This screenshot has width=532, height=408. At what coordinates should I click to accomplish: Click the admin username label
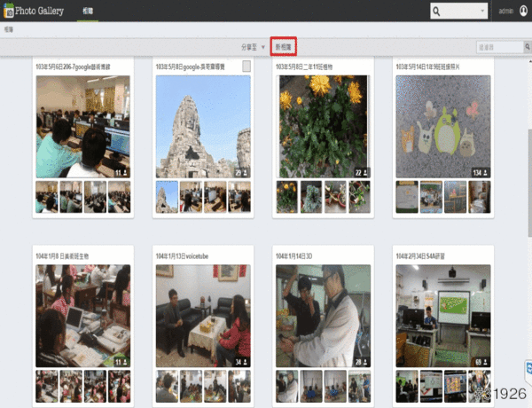(505, 12)
